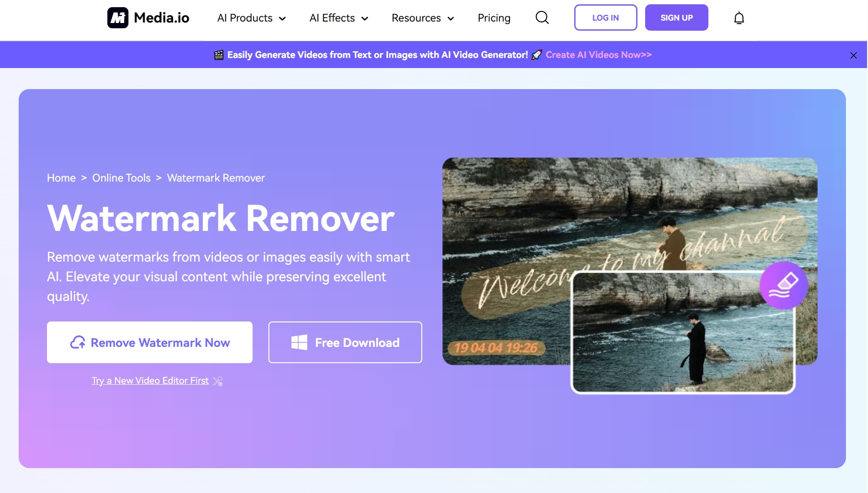This screenshot has height=493, width=868.
Task: Click the Free Download button
Action: click(345, 342)
